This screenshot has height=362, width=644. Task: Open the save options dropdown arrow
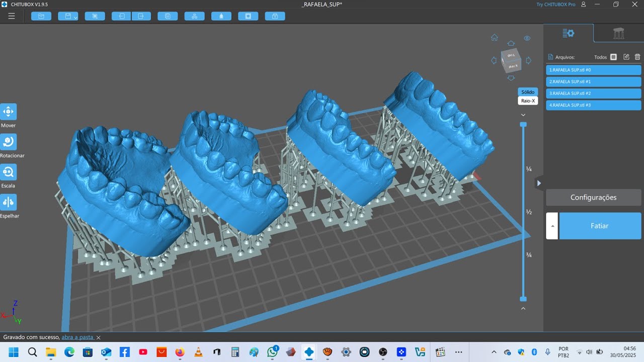(x=75, y=17)
